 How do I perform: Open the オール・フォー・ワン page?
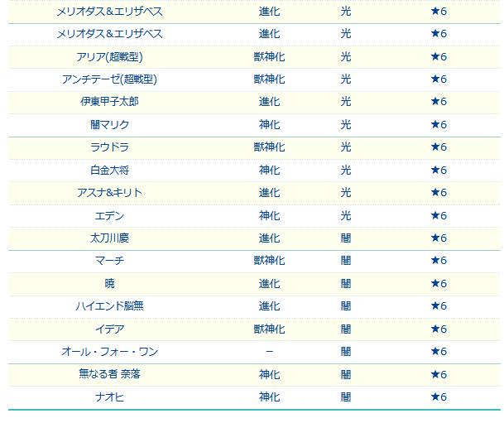tap(109, 352)
